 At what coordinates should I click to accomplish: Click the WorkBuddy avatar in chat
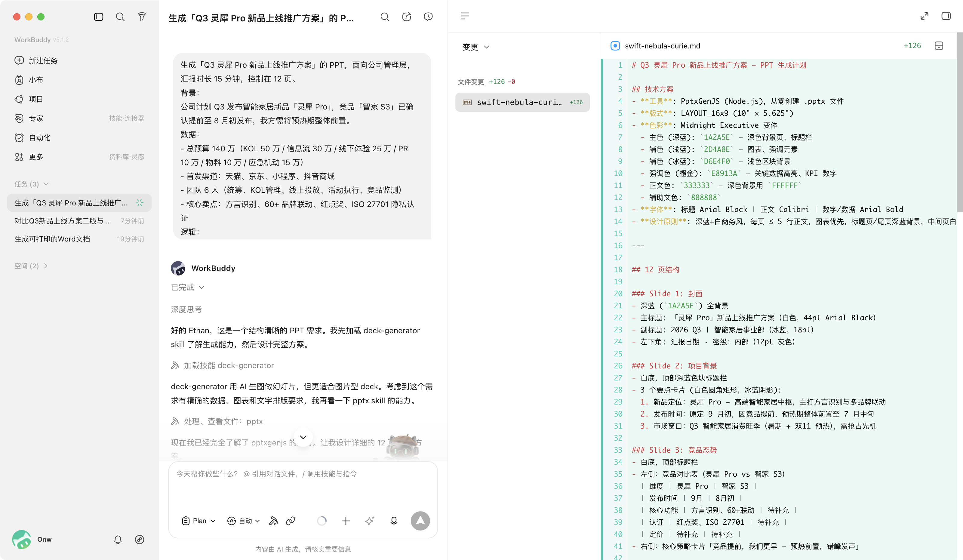pos(178,268)
